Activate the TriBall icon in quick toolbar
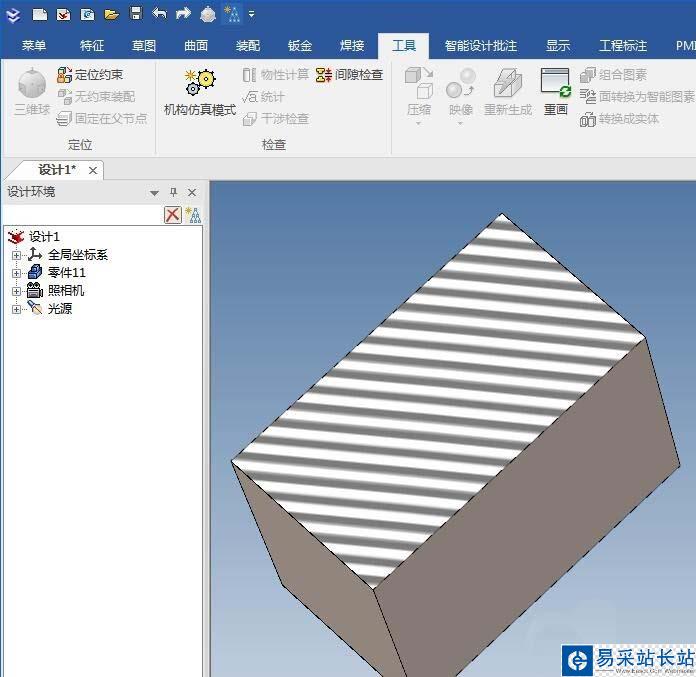The width and height of the screenshot is (696, 677). click(x=208, y=14)
